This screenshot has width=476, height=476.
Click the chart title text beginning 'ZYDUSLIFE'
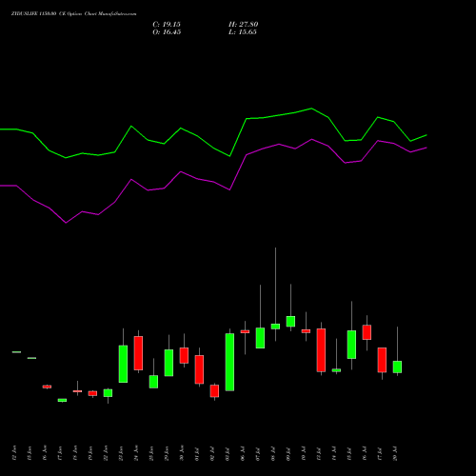[x=73, y=14]
